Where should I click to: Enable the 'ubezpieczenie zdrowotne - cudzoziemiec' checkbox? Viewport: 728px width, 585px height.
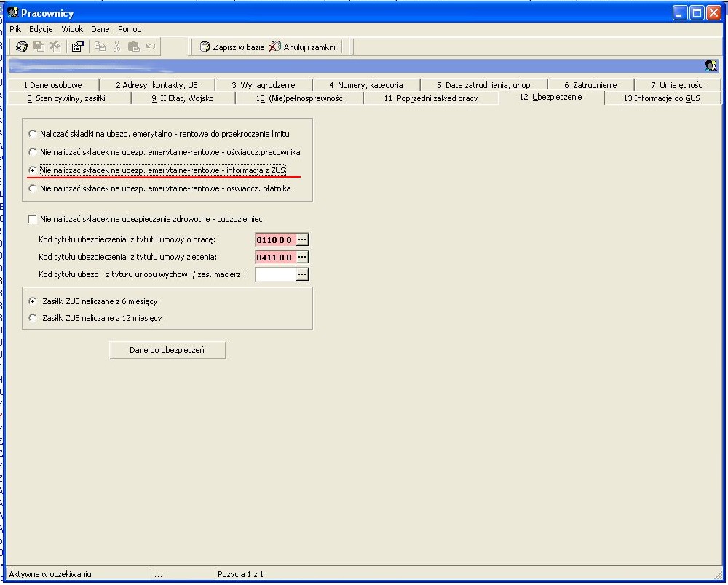32,219
